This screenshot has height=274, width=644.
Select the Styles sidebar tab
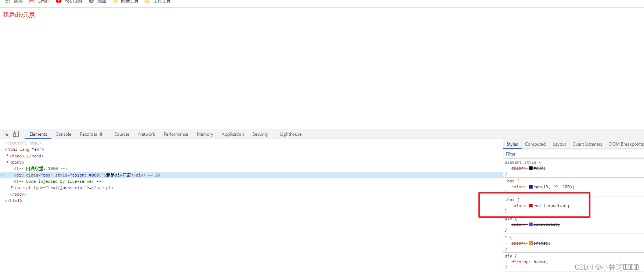pos(512,144)
